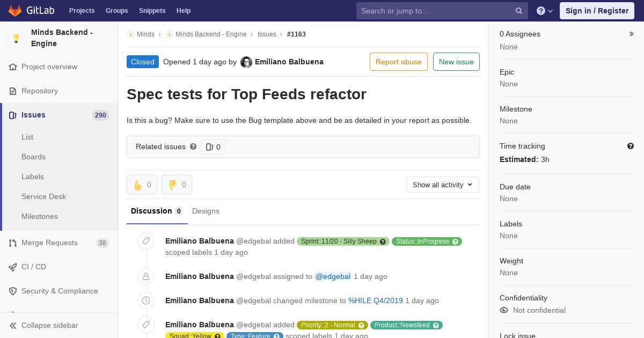644x338 pixels.
Task: Click the Sign in / Register button
Action: click(x=597, y=11)
